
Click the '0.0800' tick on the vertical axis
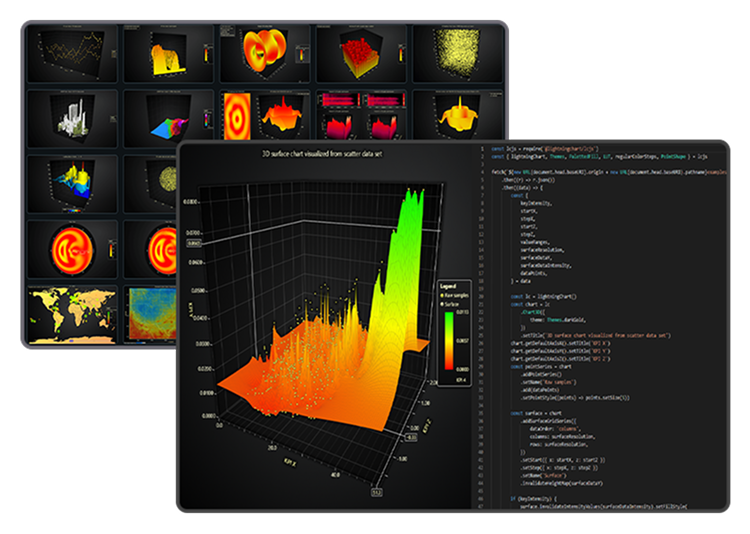[190, 202]
